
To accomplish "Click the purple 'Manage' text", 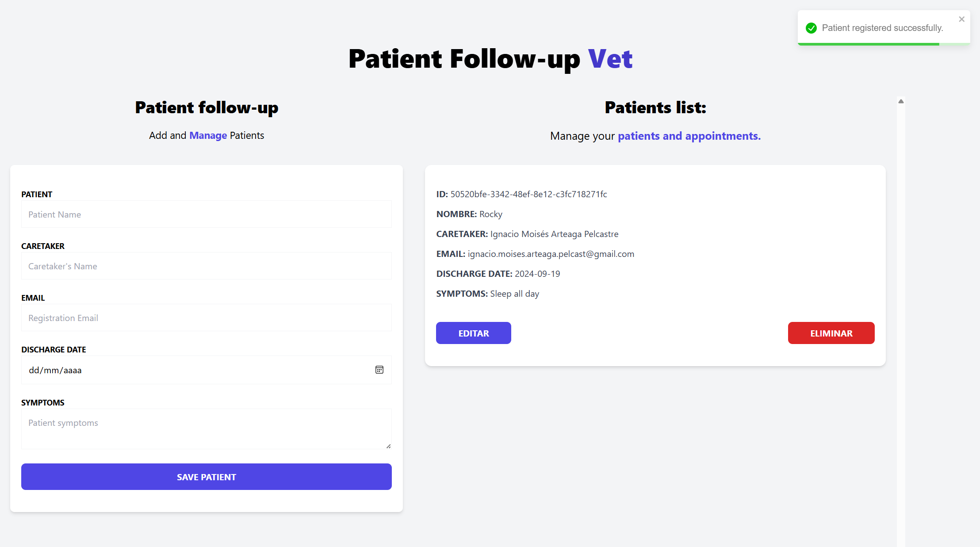I will (x=208, y=135).
